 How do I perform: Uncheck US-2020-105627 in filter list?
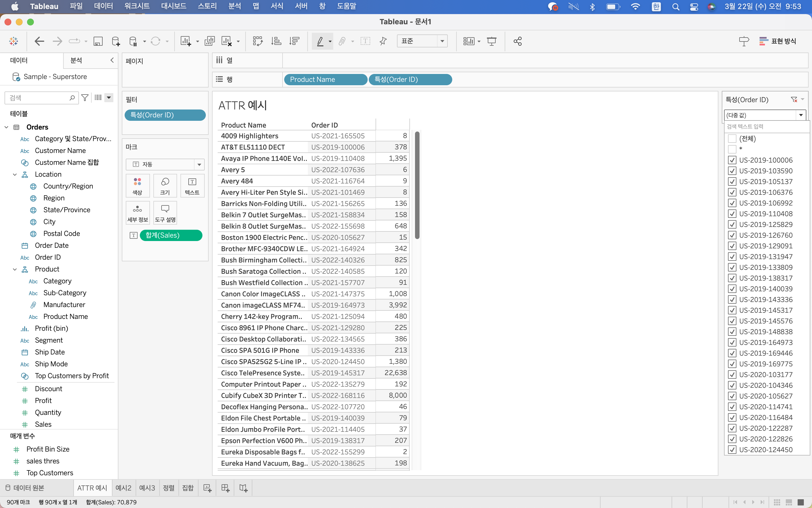click(732, 396)
